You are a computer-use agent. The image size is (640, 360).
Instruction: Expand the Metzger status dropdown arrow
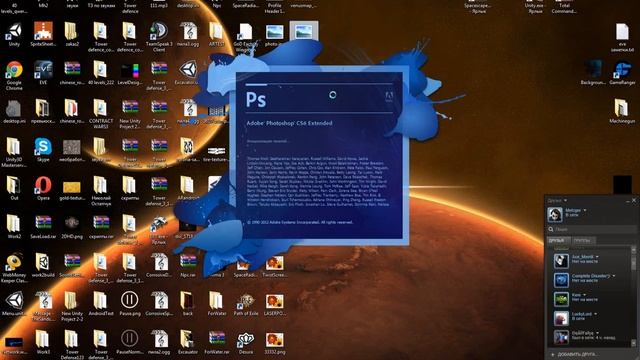coord(585,210)
